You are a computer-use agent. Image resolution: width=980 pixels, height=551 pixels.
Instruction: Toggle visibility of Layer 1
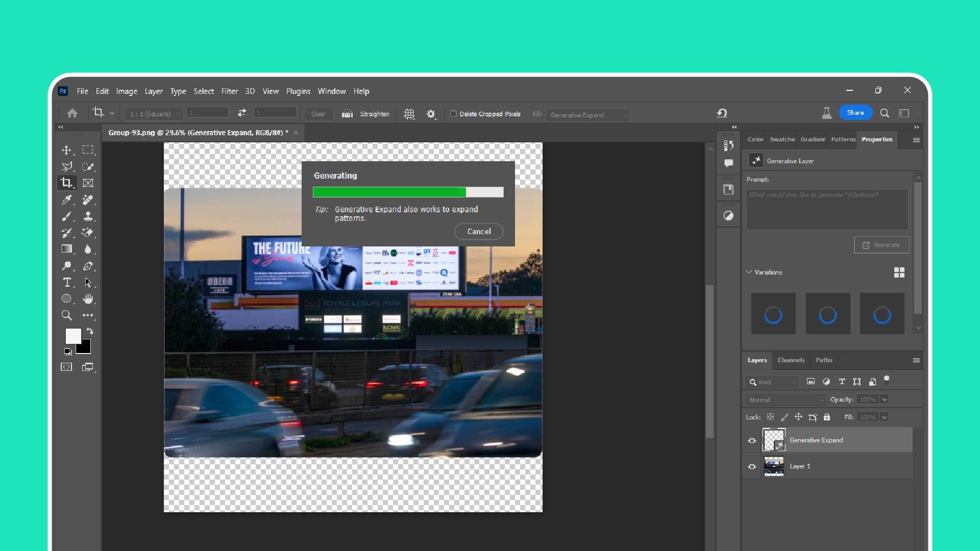pyautogui.click(x=752, y=466)
